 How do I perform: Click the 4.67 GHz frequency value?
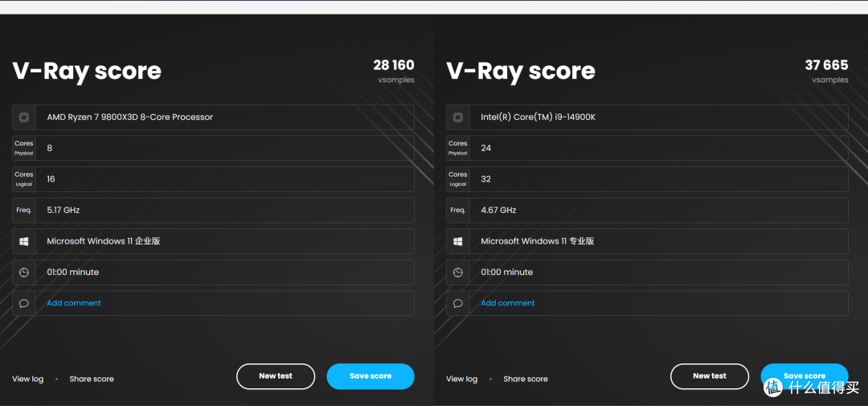point(499,210)
